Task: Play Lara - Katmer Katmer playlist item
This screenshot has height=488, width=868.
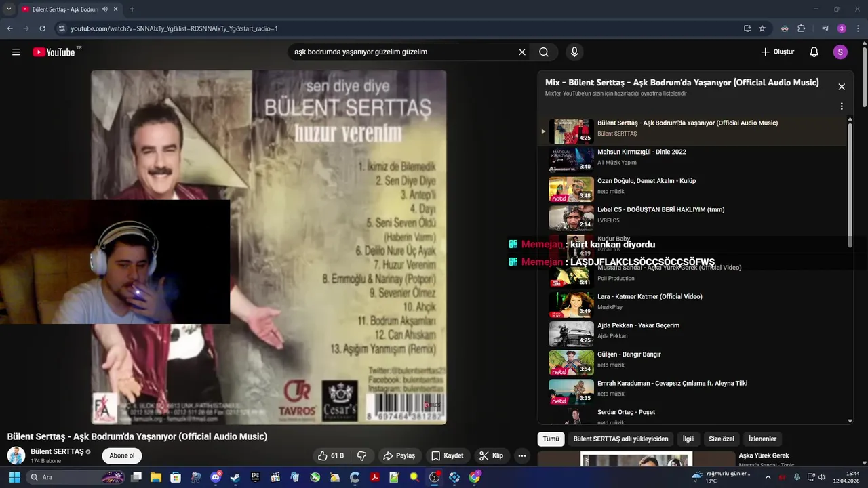Action: click(x=693, y=305)
